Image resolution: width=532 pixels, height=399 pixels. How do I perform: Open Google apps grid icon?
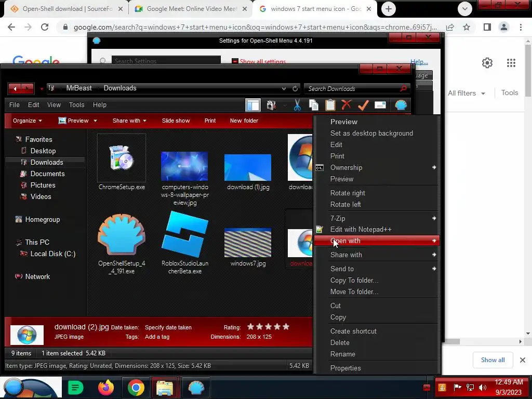511,63
